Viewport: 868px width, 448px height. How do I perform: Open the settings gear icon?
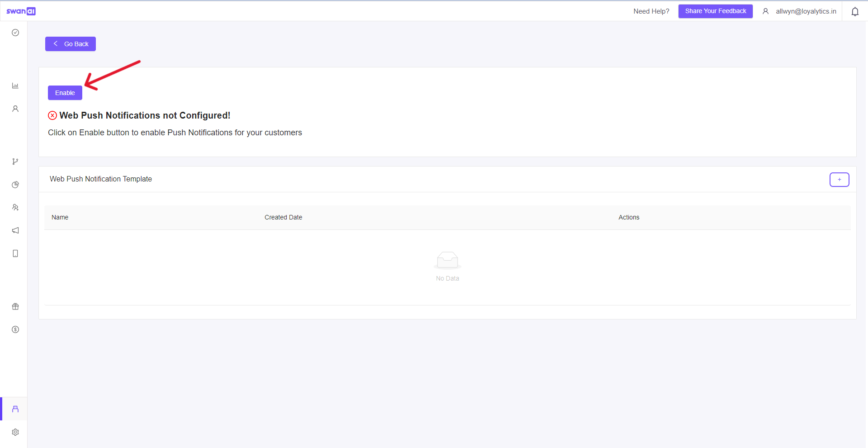point(15,432)
